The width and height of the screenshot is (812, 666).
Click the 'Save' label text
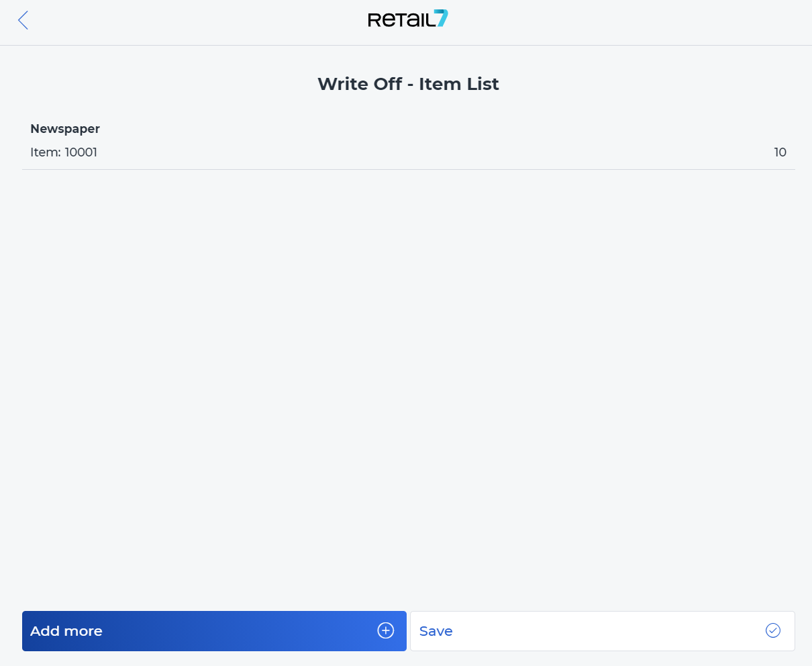436,631
